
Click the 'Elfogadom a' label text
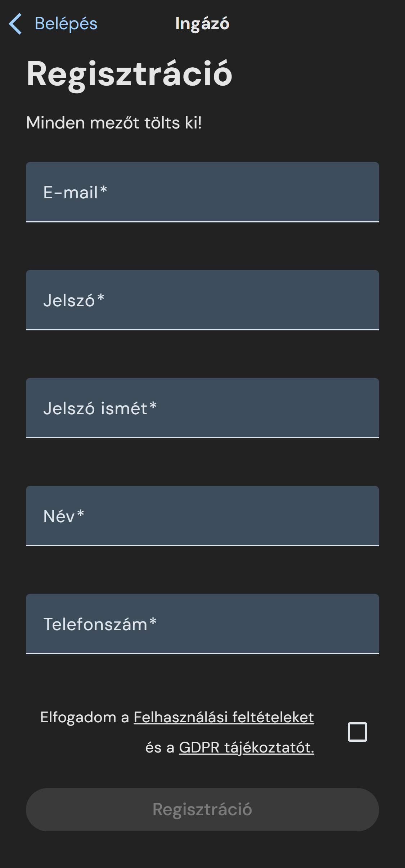[x=84, y=717]
